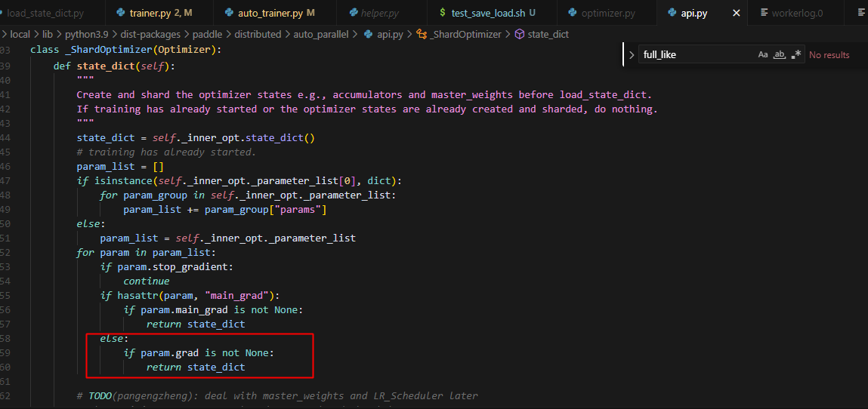Open the state_dict method breadcrumb
Viewport: 868px width, 409px height.
548,34
